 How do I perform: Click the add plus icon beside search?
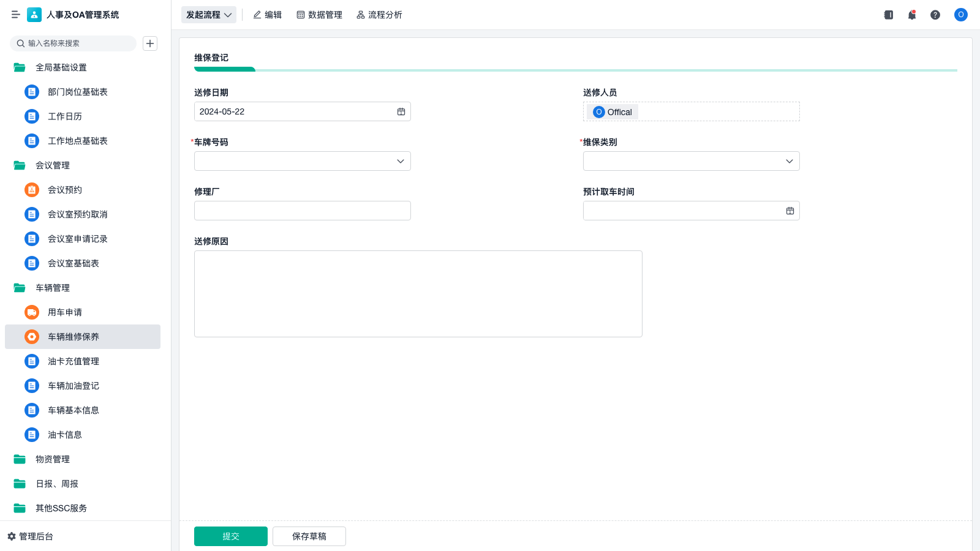150,43
